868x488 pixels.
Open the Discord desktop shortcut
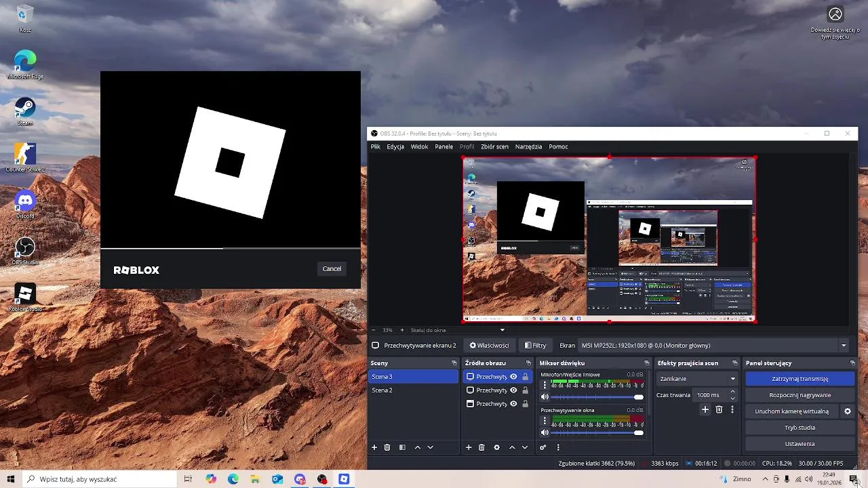[x=25, y=204]
